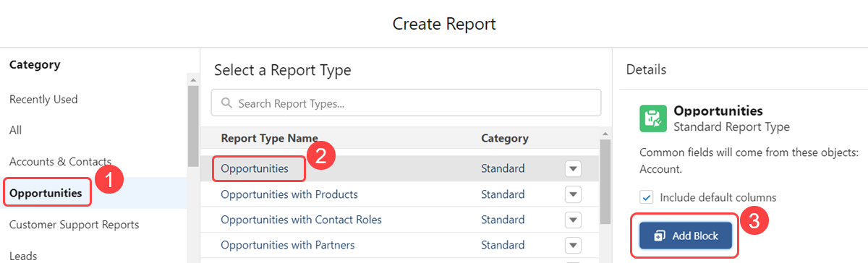Open dropdown for Opportunities with Partners
868x263 pixels.
573,245
